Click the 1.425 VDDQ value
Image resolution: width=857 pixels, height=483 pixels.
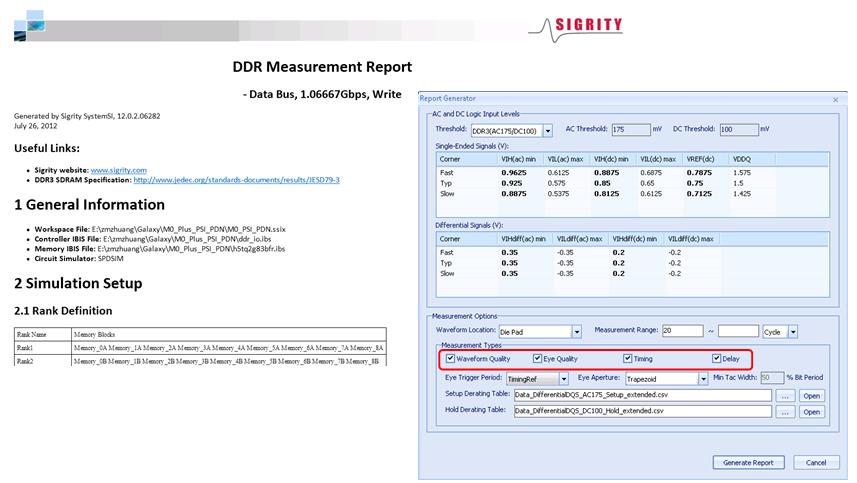(742, 193)
